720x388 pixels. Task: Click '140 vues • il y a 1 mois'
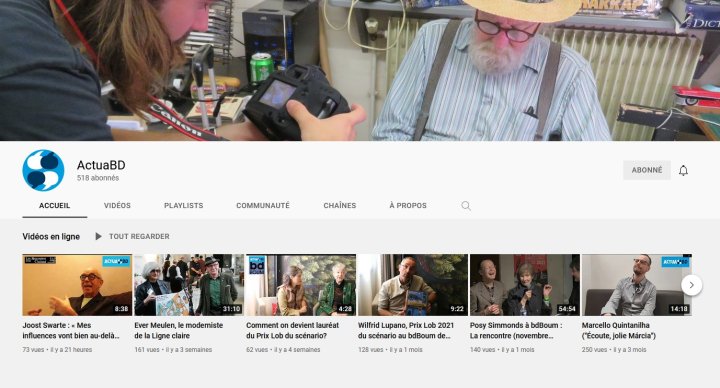[502, 350]
